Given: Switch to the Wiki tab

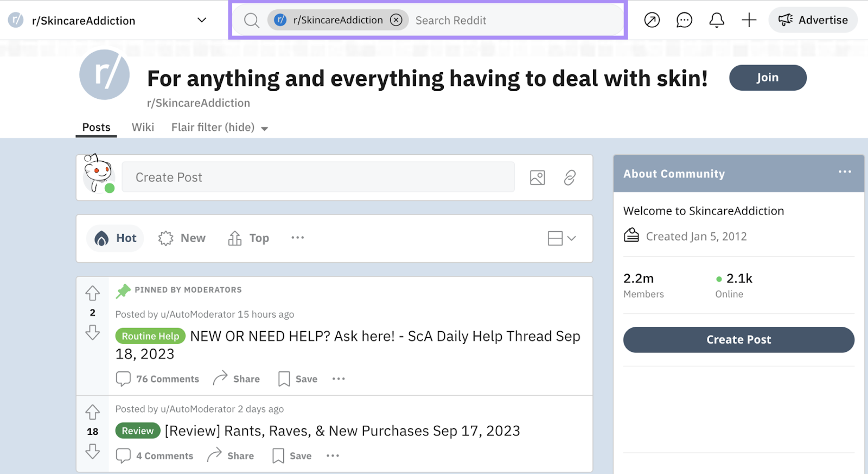Looking at the screenshot, I should 143,127.
